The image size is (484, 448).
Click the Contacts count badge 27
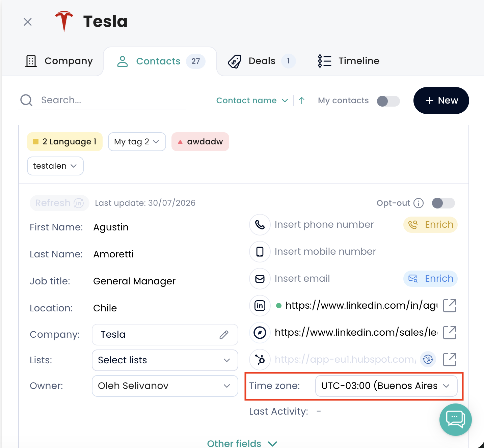196,61
